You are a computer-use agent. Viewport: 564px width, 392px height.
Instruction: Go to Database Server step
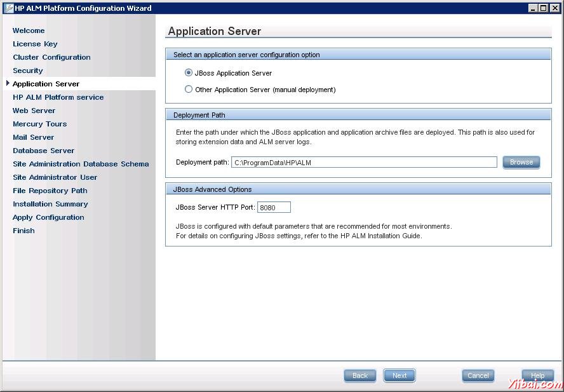[43, 151]
